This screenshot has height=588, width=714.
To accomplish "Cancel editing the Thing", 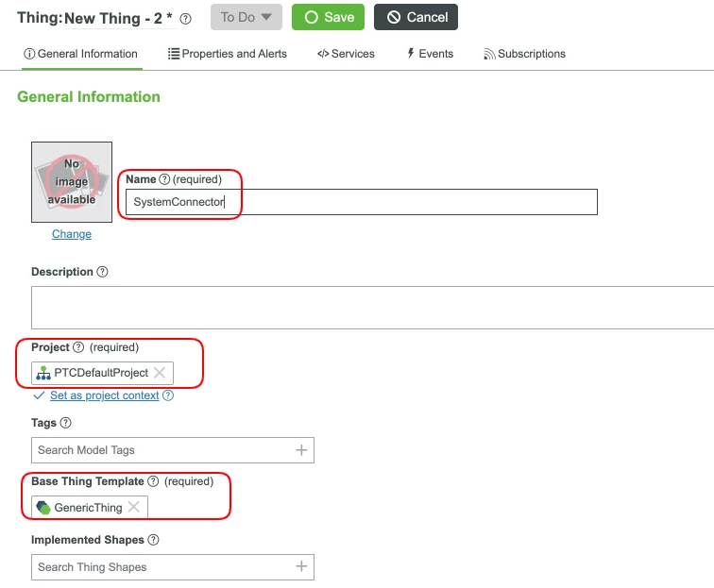I will [416, 17].
